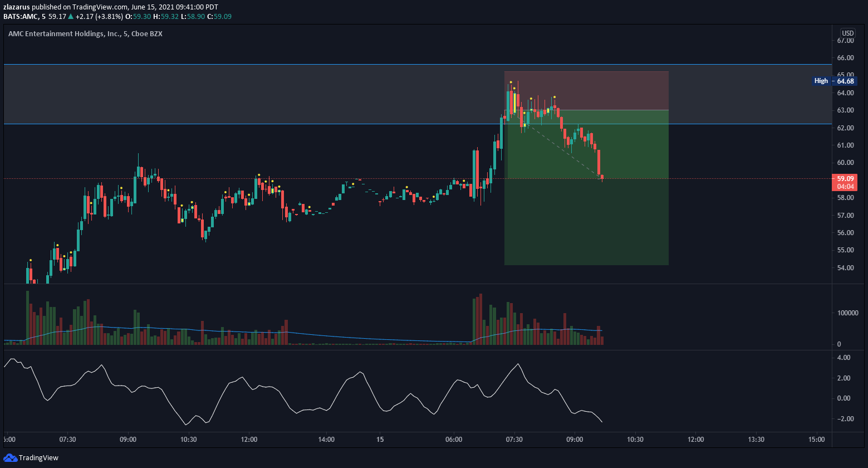
Task: Select the High 64.68 price label
Action: coord(834,81)
